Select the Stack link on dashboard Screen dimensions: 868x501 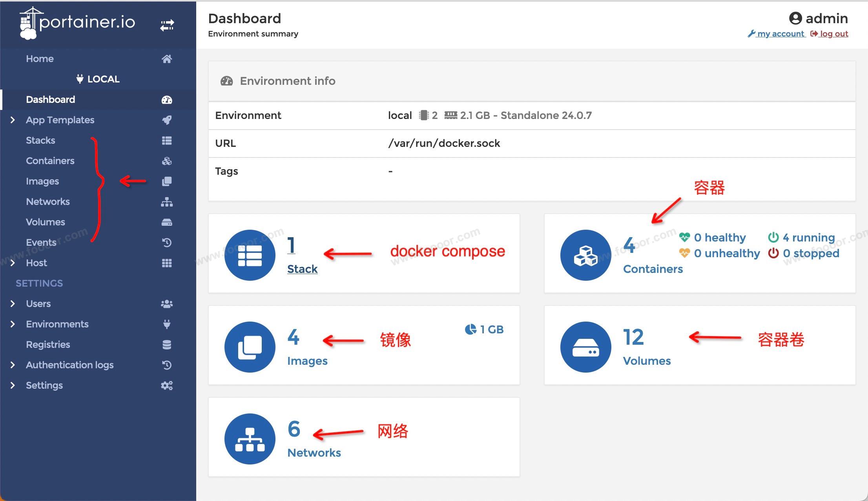302,269
